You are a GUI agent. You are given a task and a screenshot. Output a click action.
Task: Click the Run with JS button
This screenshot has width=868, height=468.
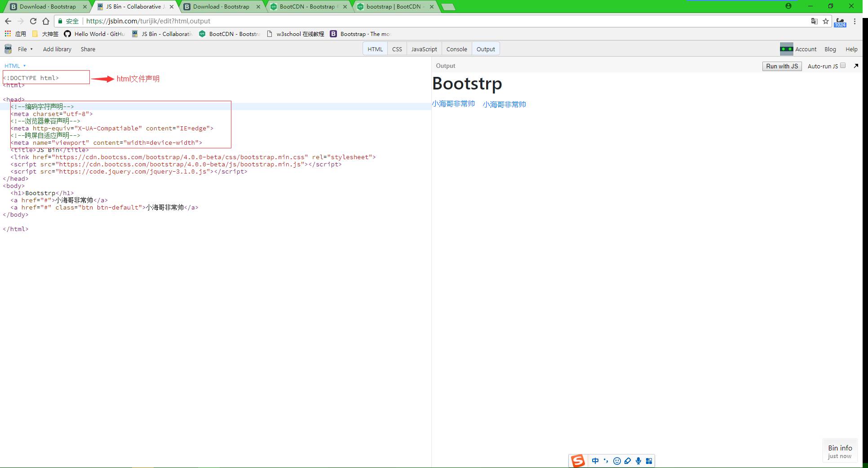[782, 66]
